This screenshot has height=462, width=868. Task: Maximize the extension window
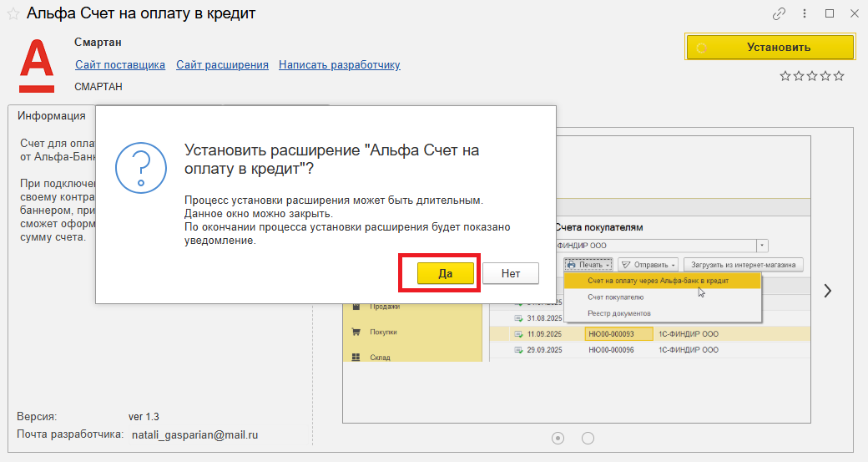point(830,14)
